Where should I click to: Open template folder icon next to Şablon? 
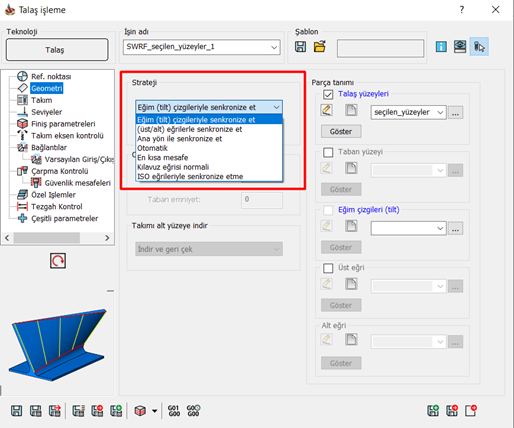(x=320, y=46)
